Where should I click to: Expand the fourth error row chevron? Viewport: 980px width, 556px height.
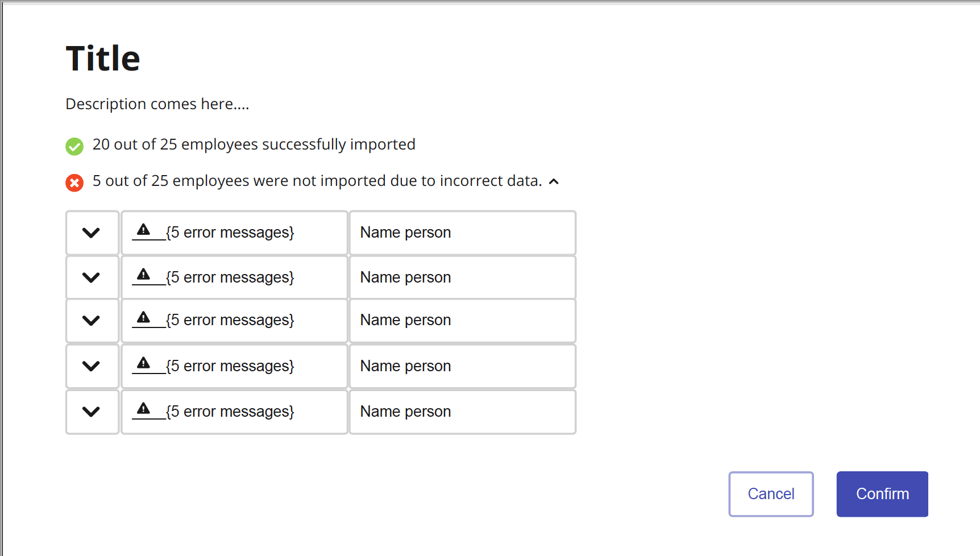tap(91, 366)
